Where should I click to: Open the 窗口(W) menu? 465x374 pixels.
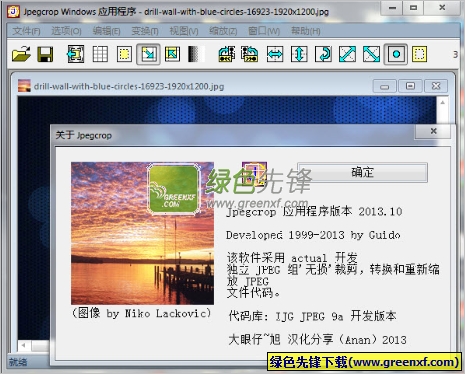[264, 31]
